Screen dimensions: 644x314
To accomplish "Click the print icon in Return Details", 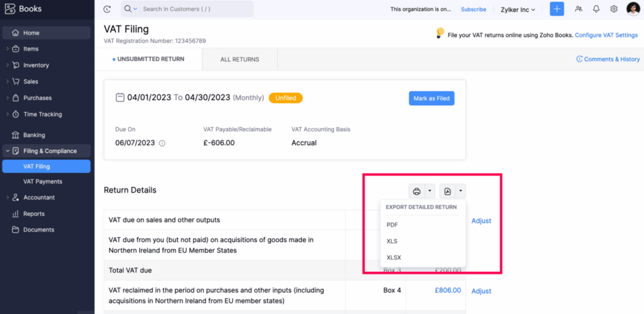I will point(416,191).
